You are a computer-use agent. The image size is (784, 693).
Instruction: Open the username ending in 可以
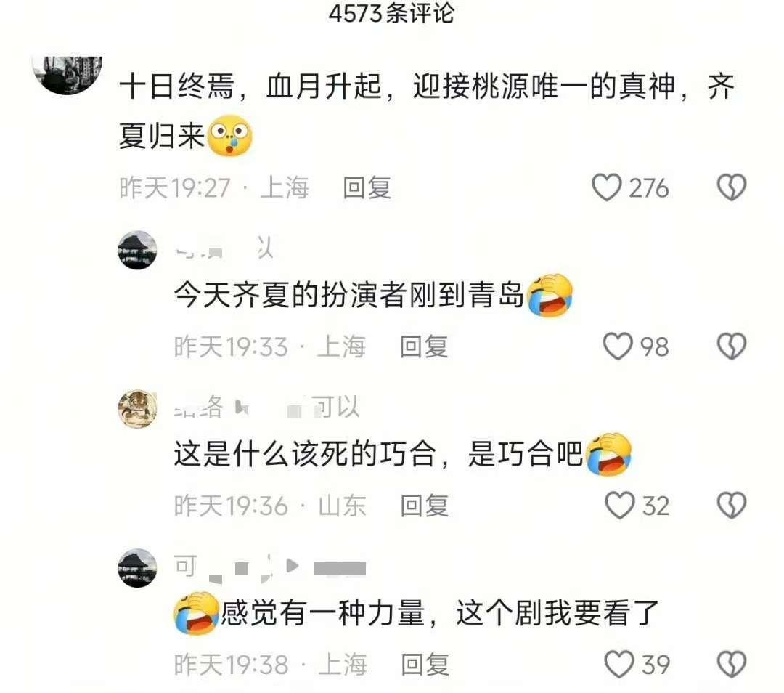pyautogui.click(x=267, y=406)
